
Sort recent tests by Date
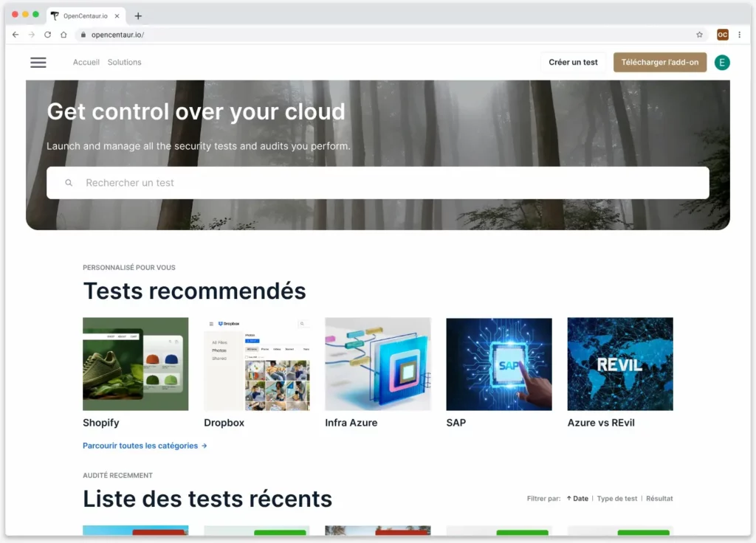(x=577, y=499)
